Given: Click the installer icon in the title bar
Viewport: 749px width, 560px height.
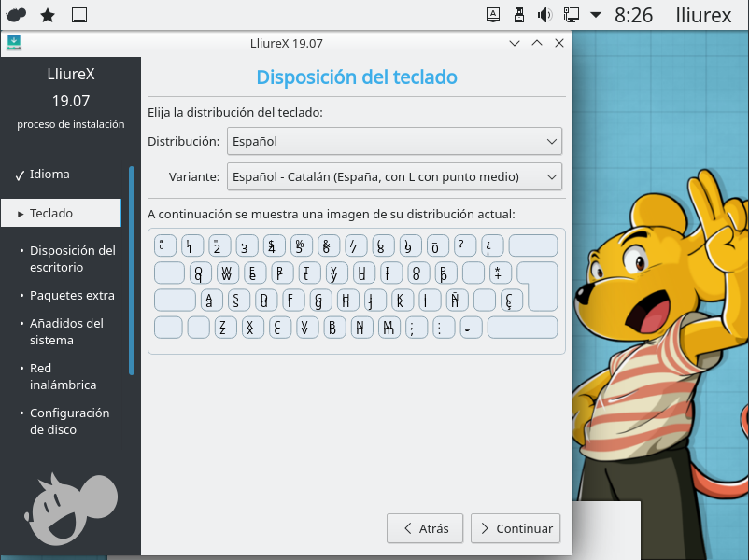Looking at the screenshot, I should [14, 43].
